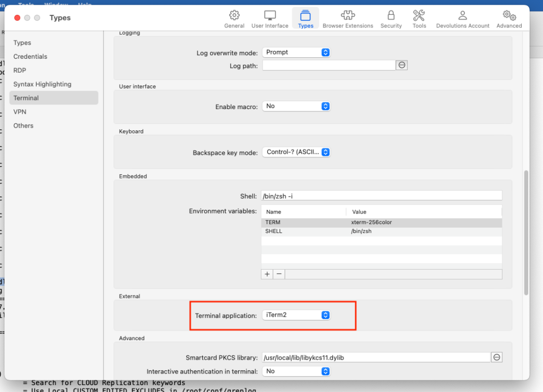Click the vertical scrollbar in settings pane
Viewport: 543px width, 392px height.
(526, 233)
